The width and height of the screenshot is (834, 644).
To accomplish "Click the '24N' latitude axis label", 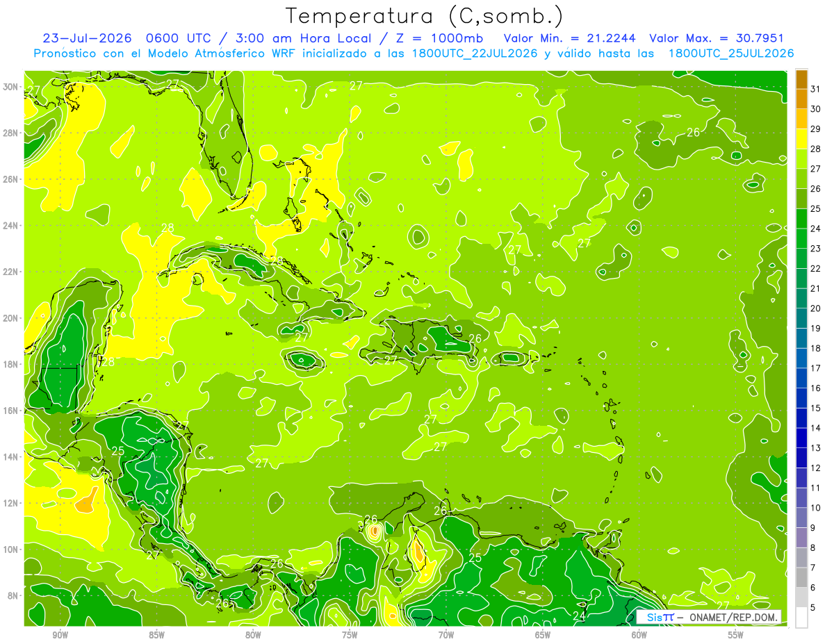I will click(10, 225).
